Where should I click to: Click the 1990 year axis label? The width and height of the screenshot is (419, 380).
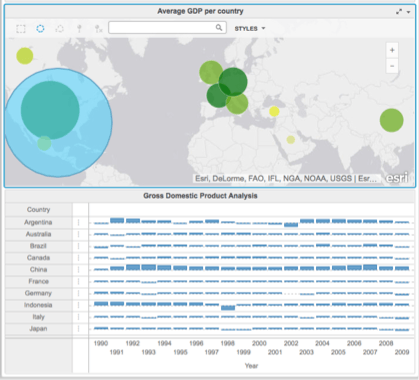click(101, 343)
